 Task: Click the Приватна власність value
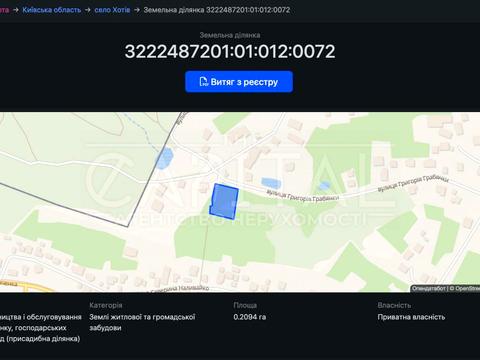pos(411,317)
